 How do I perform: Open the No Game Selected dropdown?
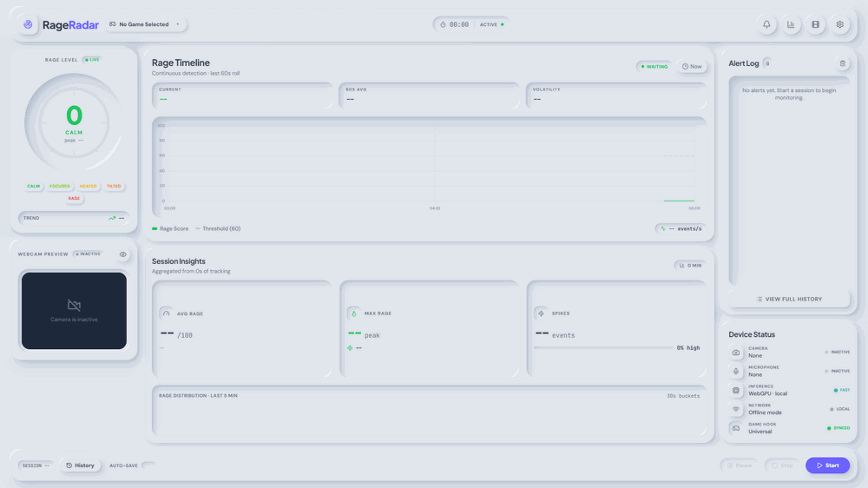coord(145,24)
